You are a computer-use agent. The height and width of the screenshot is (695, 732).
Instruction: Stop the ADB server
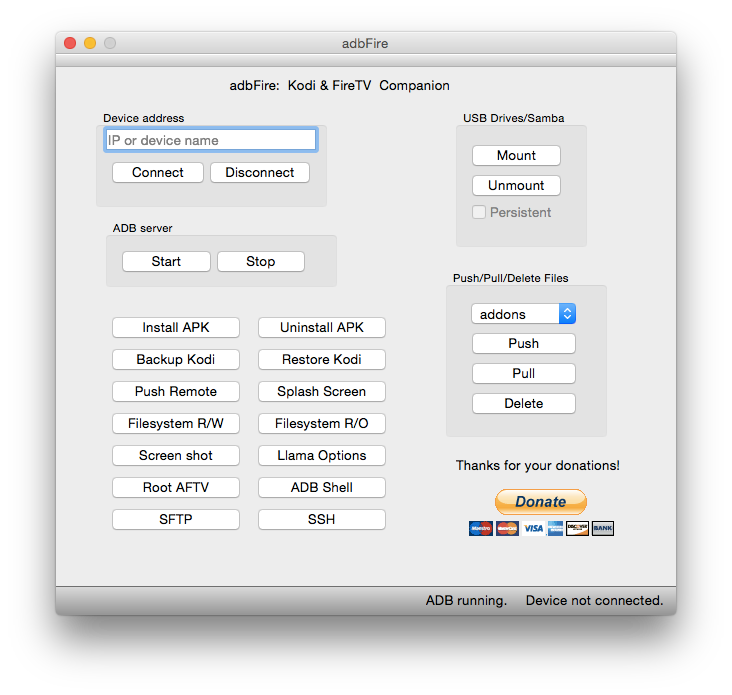coord(260,261)
